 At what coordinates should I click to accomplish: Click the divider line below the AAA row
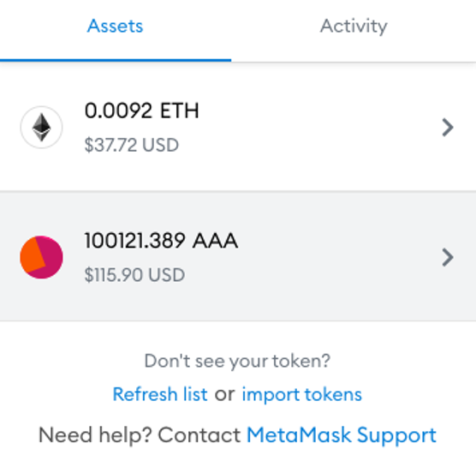point(238,320)
